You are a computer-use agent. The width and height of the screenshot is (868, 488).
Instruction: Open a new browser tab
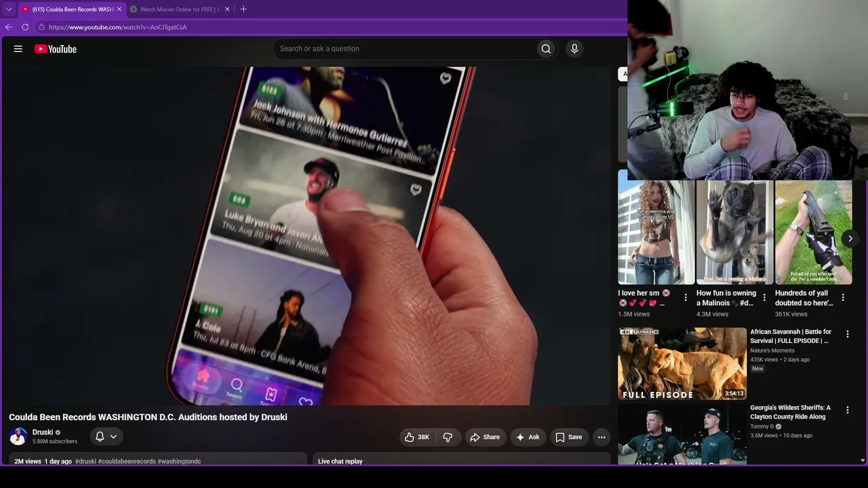coord(243,9)
